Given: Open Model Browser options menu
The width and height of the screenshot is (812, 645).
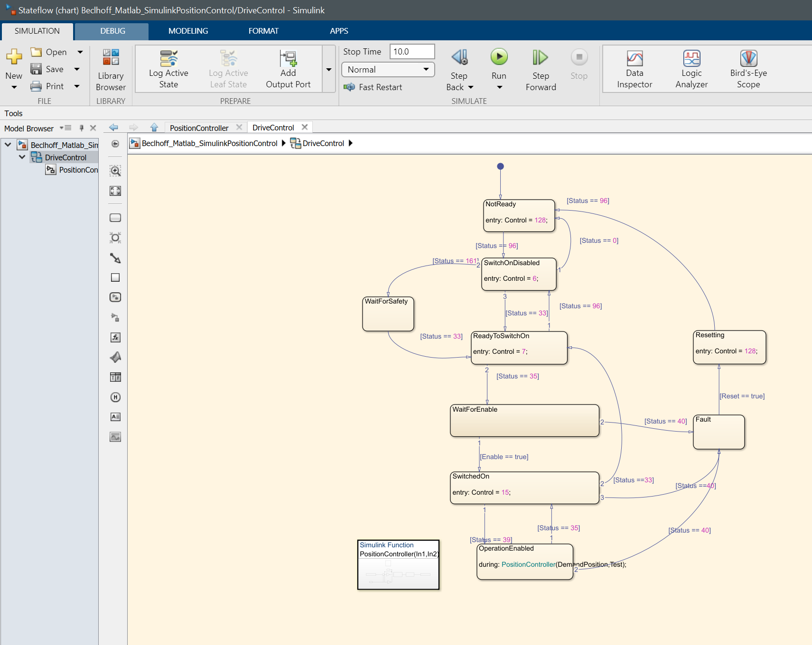Looking at the screenshot, I should point(65,128).
